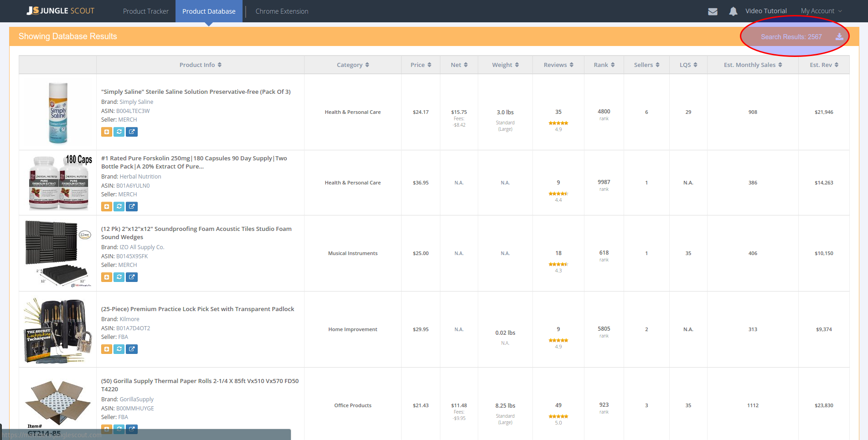
Task: Click the $21,946 estimated revenue cell
Action: 824,112
